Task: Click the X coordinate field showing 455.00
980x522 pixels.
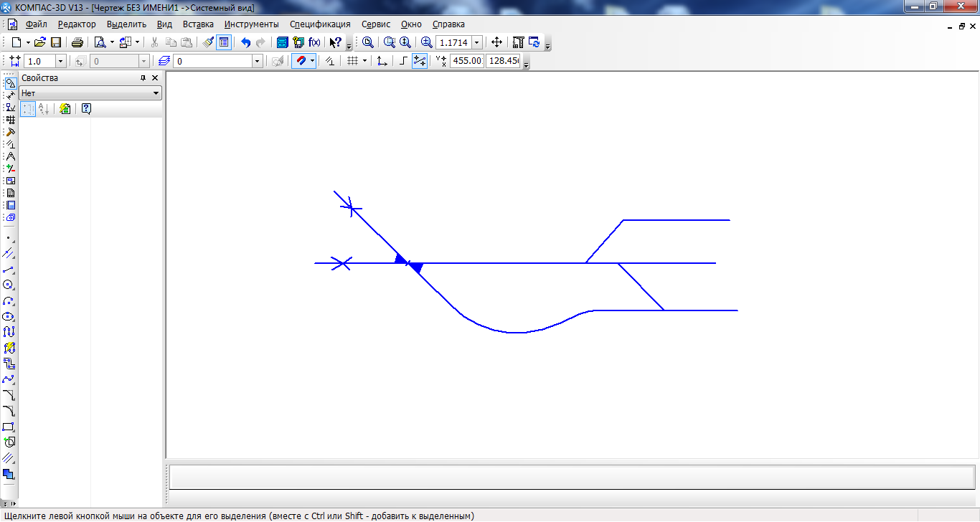Action: point(466,61)
